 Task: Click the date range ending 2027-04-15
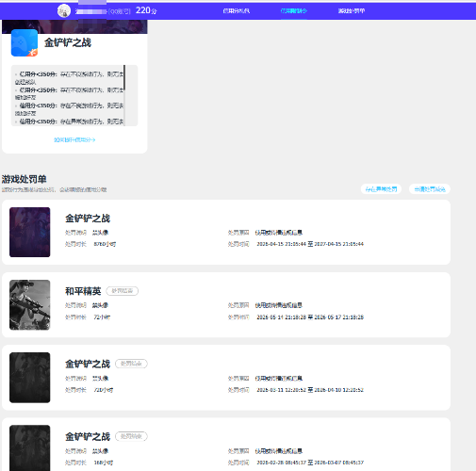tap(310, 244)
